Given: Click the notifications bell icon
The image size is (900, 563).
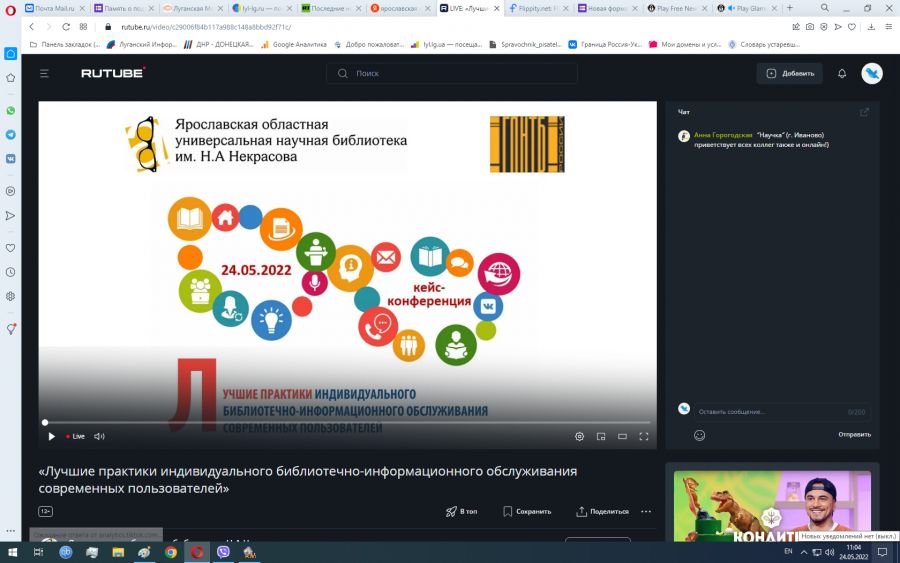Looking at the screenshot, I should 842,73.
